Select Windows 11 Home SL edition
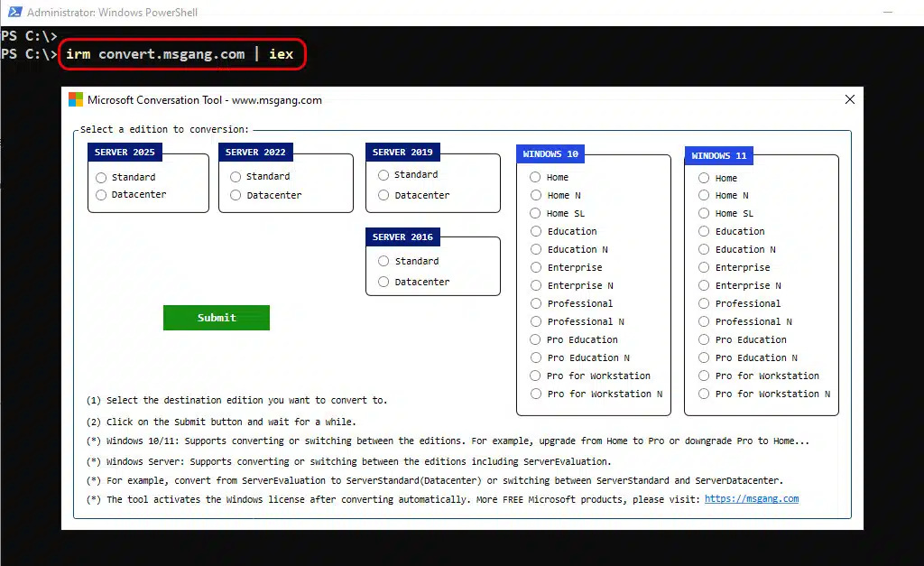This screenshot has width=924, height=566. (704, 214)
